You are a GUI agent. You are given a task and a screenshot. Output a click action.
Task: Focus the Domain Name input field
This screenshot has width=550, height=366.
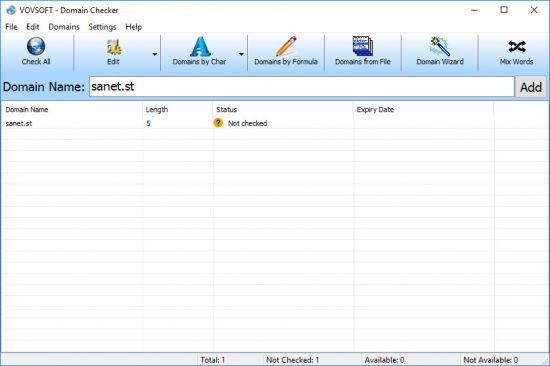[x=302, y=87]
